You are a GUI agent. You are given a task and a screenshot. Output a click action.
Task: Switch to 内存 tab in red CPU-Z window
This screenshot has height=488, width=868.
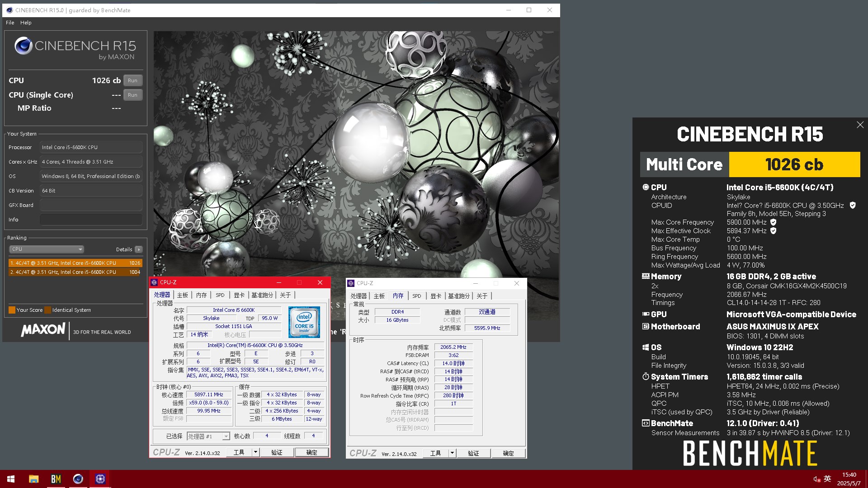(202, 295)
